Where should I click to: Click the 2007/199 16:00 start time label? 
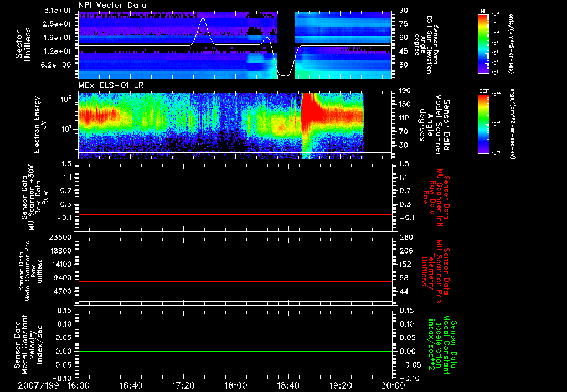[x=55, y=385]
